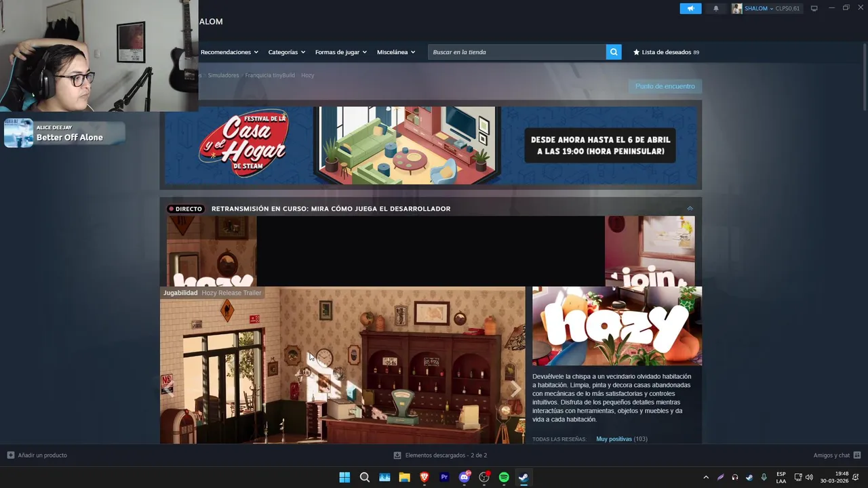Viewport: 868px width, 488px height.
Task: Click the Hozy release trailer video
Action: 342,365
